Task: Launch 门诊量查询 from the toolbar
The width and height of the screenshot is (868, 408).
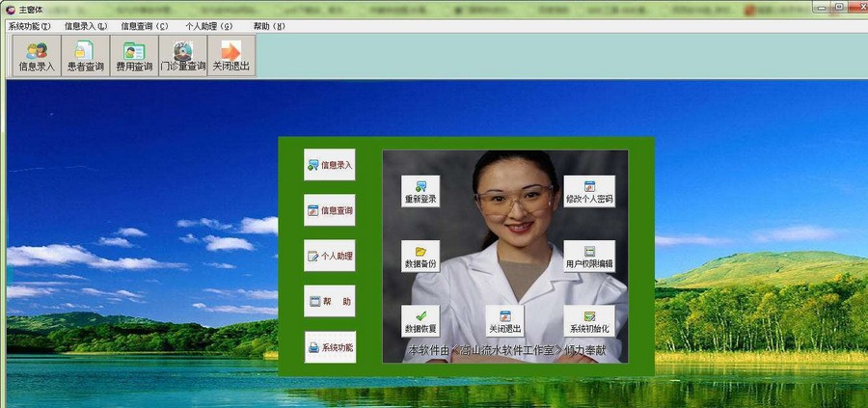Action: pyautogui.click(x=182, y=55)
